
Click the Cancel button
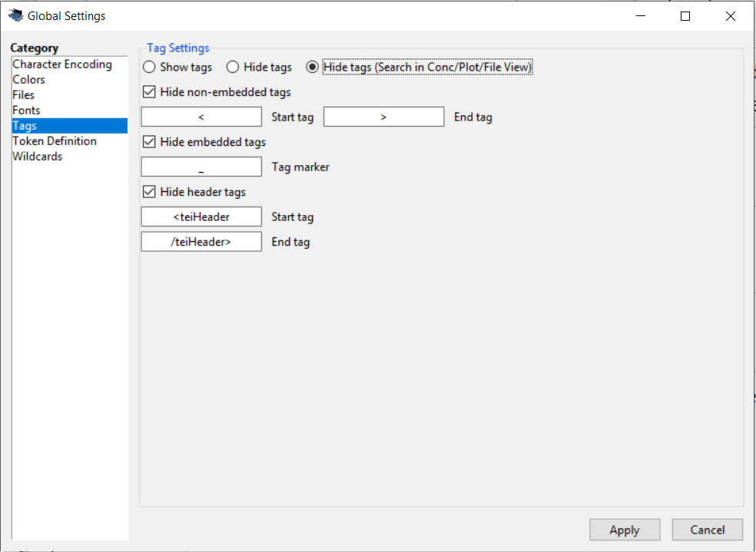point(707,530)
